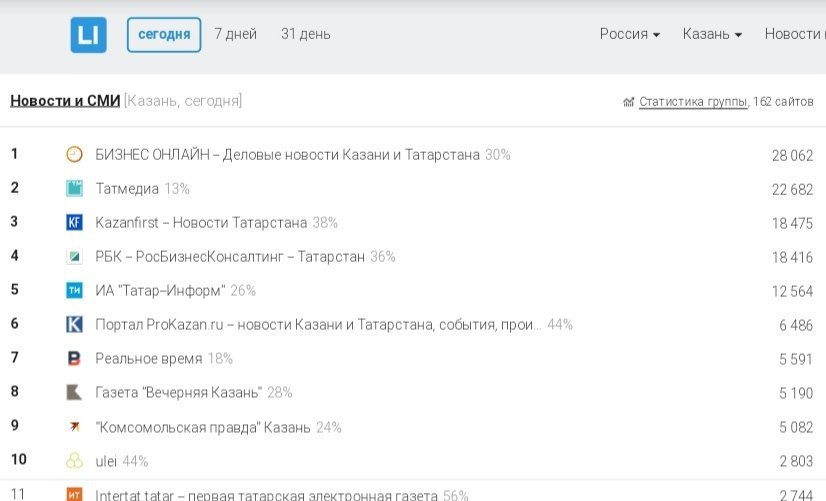Open the Россия country dropdown
The width and height of the screenshot is (826, 501).
pyautogui.click(x=629, y=34)
